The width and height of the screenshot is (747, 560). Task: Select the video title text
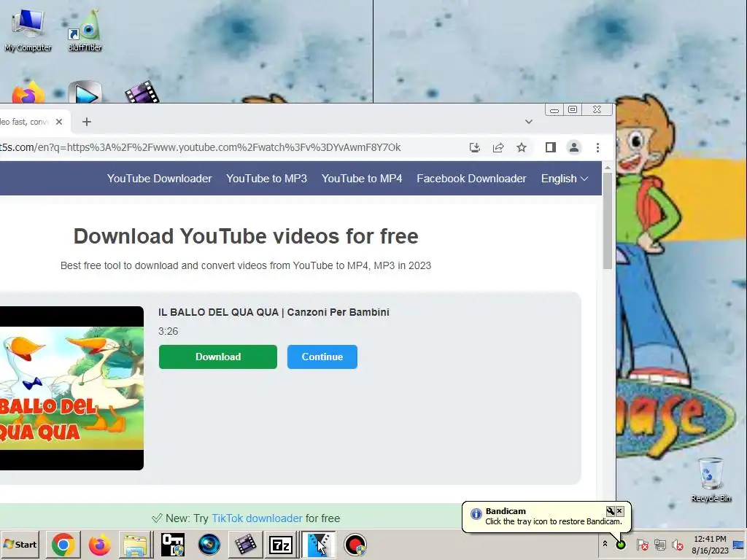pos(274,312)
